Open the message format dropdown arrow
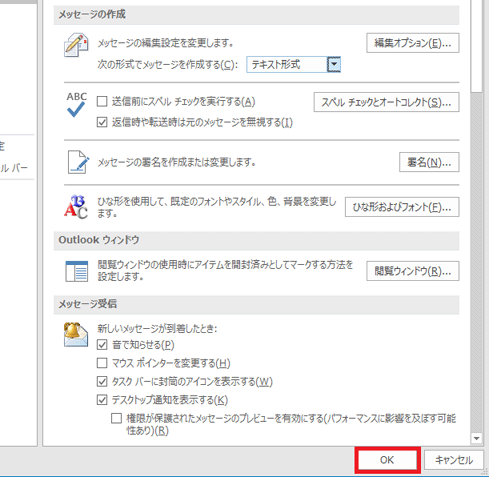The width and height of the screenshot is (489, 477). tap(334, 65)
